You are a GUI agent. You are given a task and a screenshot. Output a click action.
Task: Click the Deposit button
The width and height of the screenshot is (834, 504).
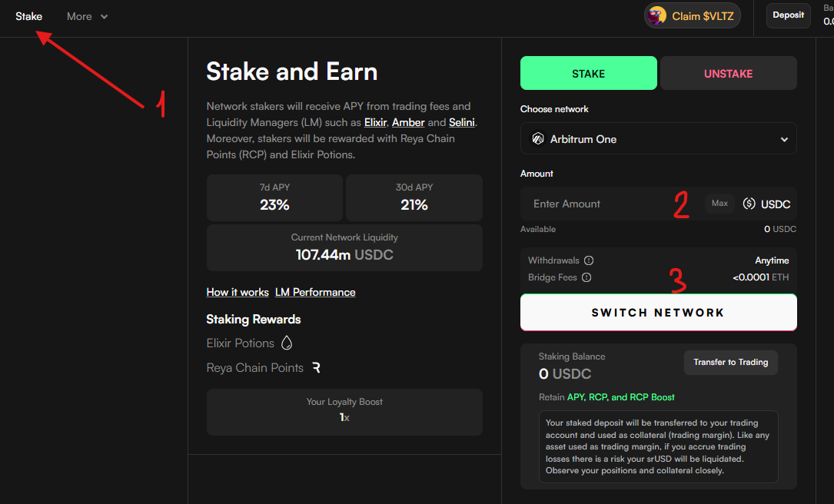[x=788, y=15]
